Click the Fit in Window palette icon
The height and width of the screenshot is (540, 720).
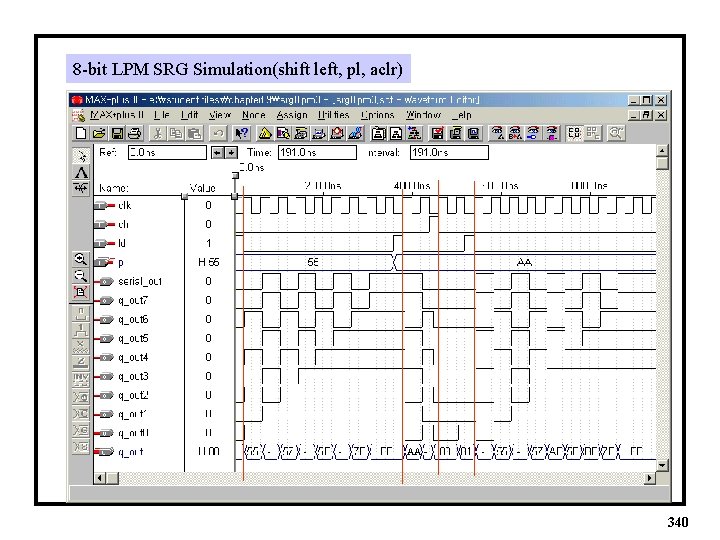[81, 292]
